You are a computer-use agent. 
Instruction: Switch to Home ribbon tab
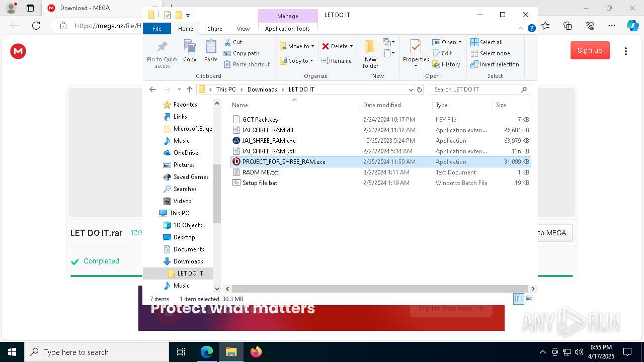click(x=185, y=29)
